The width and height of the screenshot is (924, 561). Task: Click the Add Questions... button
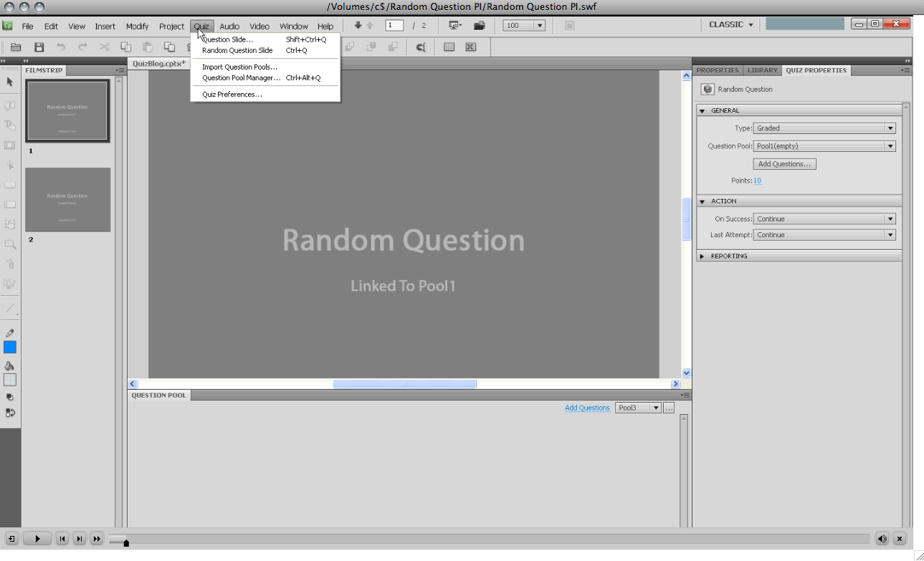[784, 164]
